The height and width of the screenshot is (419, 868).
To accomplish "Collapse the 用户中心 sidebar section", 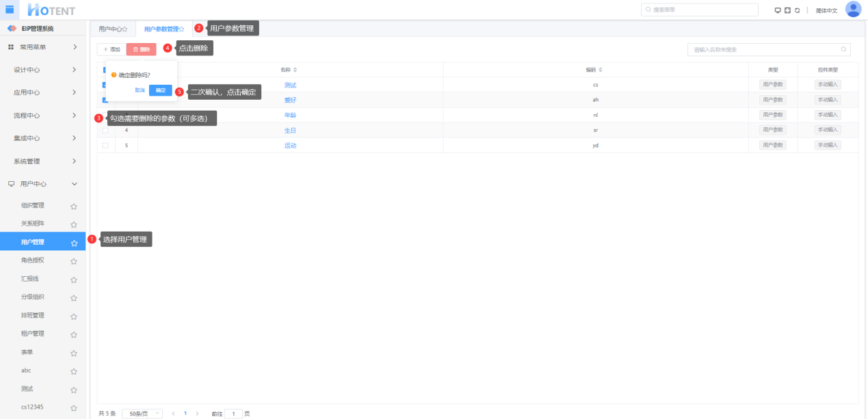I will click(42, 184).
